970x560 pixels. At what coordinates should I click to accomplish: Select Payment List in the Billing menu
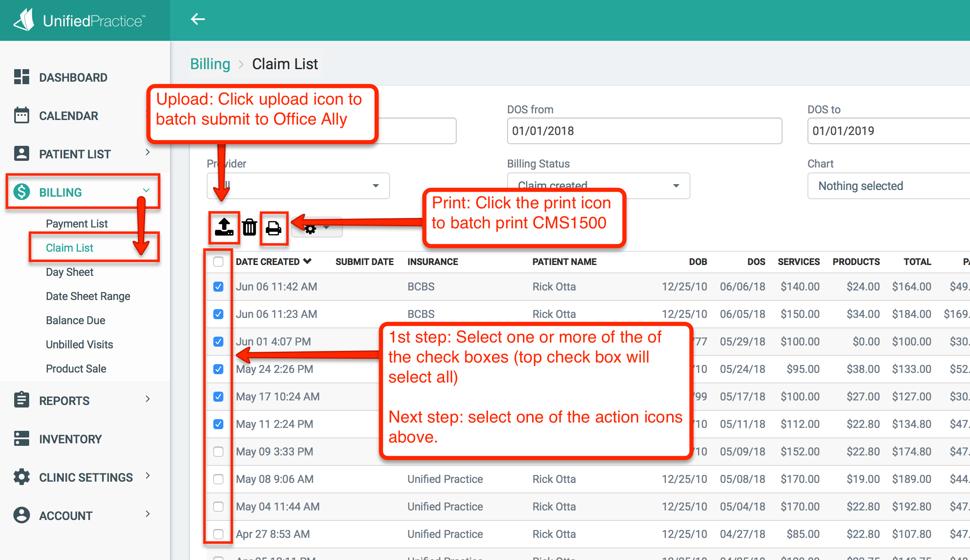(77, 223)
